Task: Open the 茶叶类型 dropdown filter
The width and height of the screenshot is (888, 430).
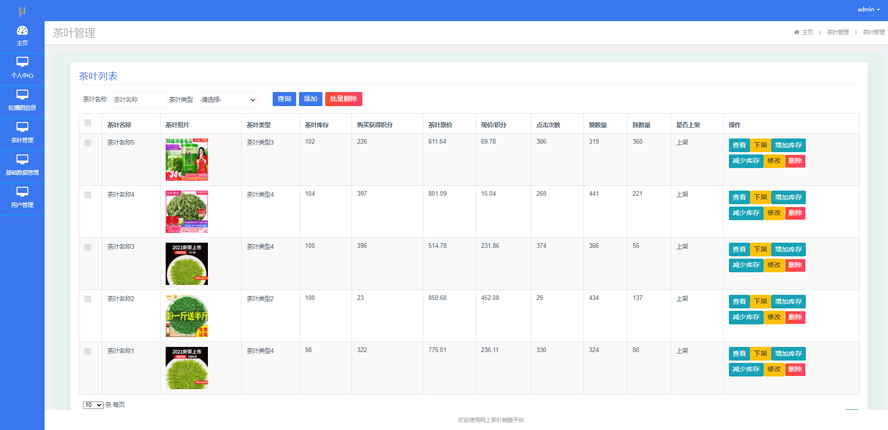Action: click(x=228, y=100)
